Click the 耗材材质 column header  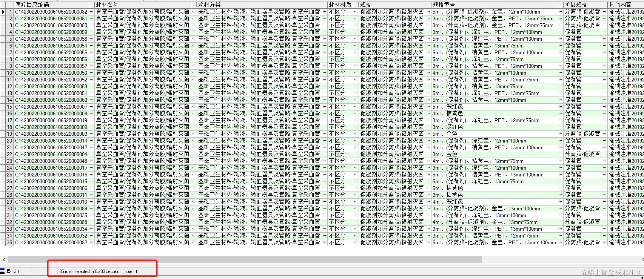[x=343, y=5]
